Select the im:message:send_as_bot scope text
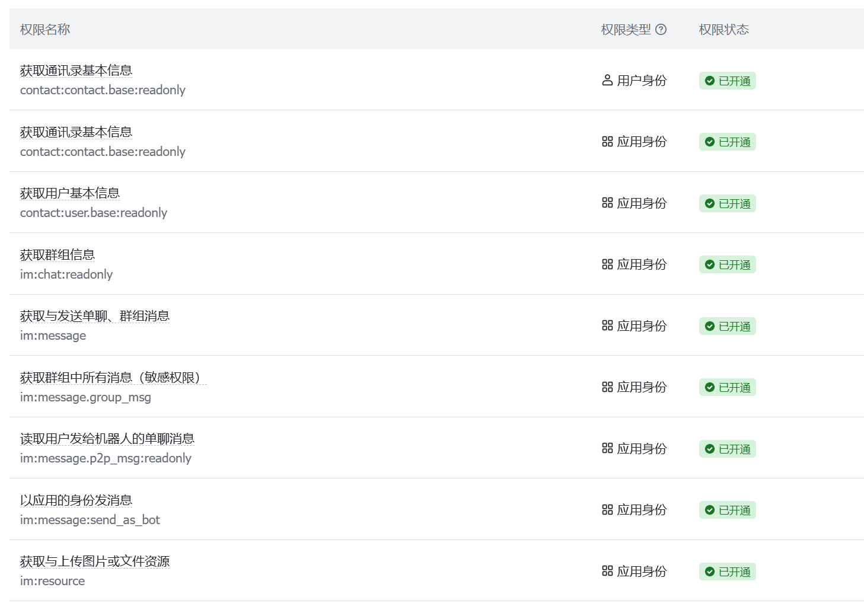 90,520
